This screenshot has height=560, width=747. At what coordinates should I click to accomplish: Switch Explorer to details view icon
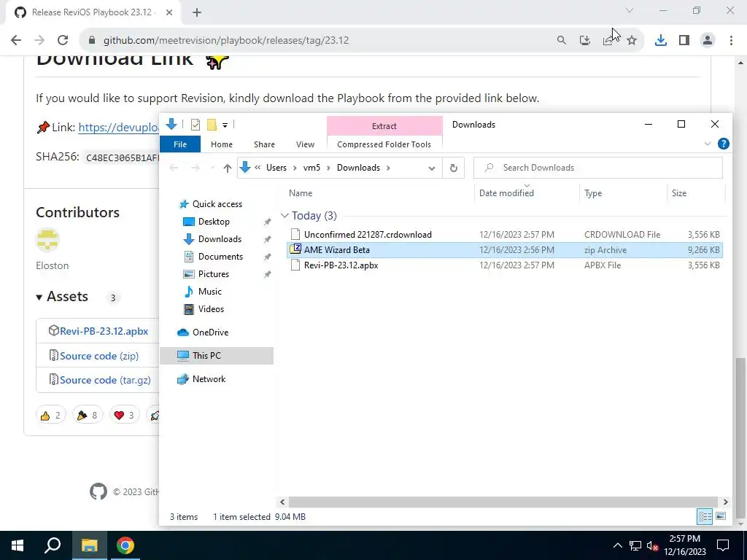(x=705, y=517)
